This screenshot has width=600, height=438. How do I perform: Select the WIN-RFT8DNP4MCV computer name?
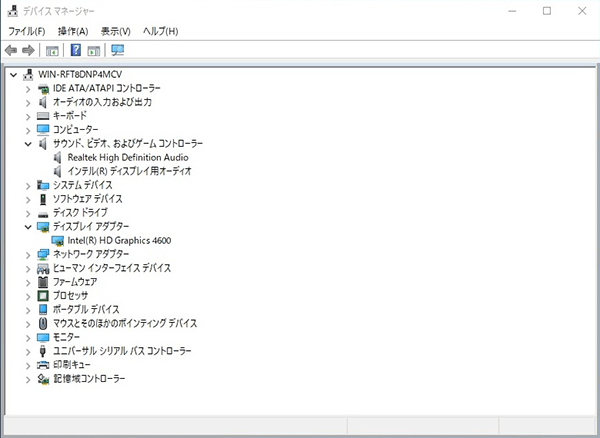(x=80, y=74)
